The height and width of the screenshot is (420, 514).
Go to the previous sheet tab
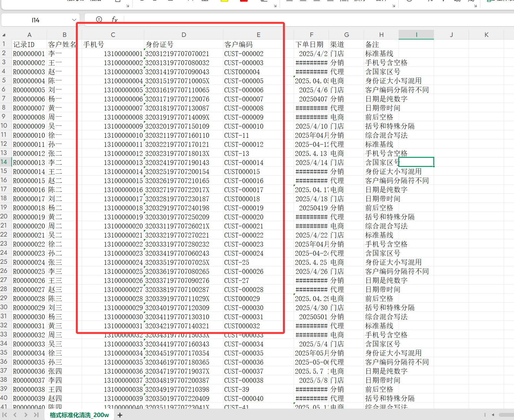[x=15, y=415]
